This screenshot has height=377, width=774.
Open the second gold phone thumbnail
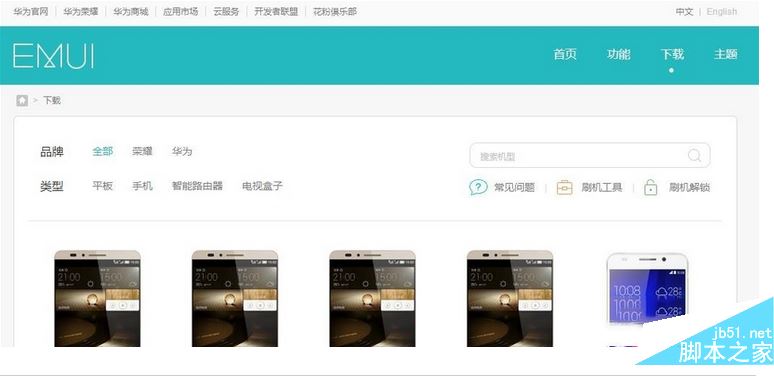pyautogui.click(x=235, y=298)
